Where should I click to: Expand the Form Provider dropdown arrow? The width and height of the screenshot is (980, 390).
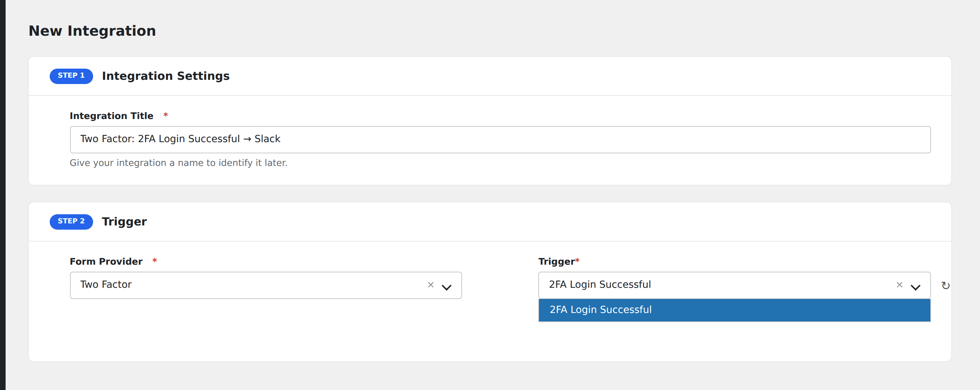coord(447,287)
